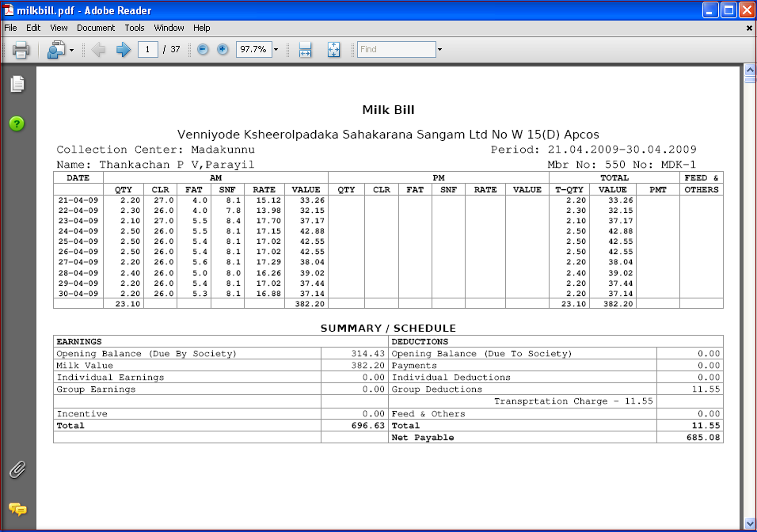Fit page width with scrolling icon
Viewport: 757px width, 532px height.
click(306, 50)
